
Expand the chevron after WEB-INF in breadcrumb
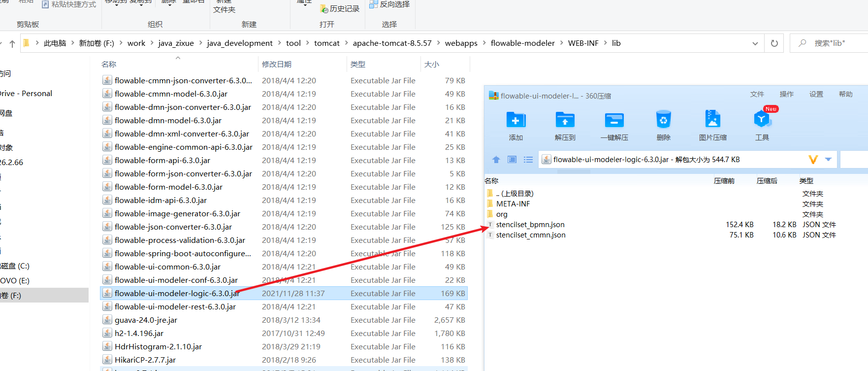[605, 43]
